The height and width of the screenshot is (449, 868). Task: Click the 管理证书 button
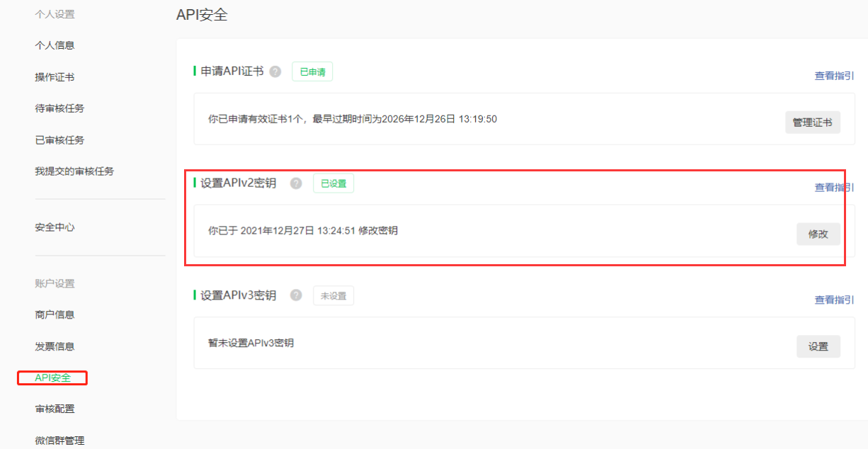812,123
